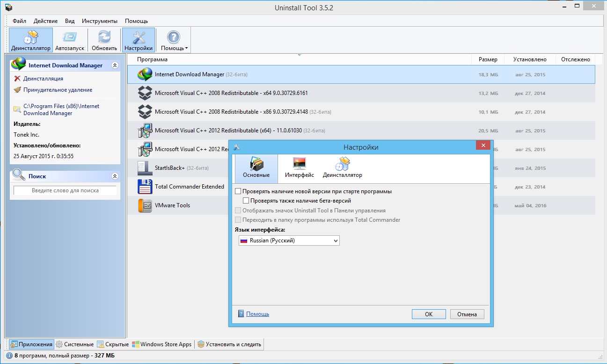
Task: Select Microsoft Visual C++ 2008 x64 9.0.30729.6161 row
Action: (361, 93)
